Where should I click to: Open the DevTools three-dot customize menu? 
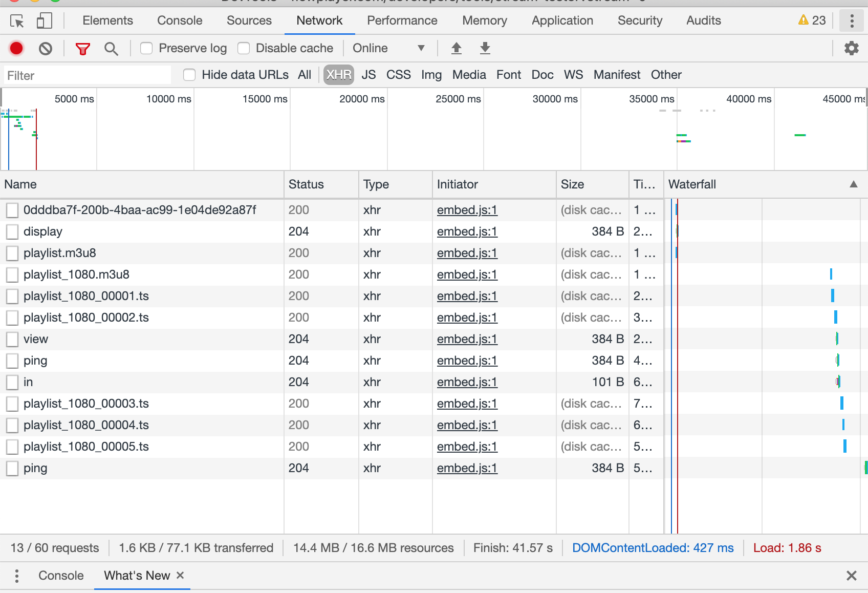852,21
